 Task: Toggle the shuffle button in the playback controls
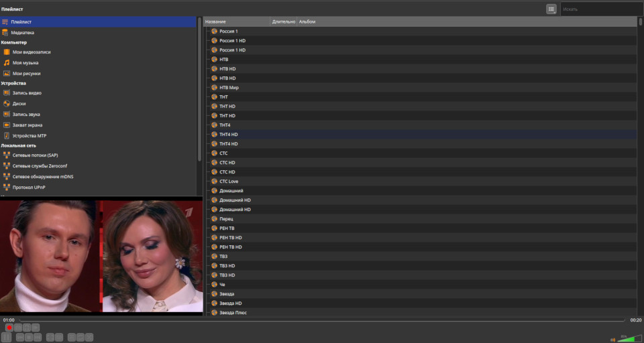89,337
